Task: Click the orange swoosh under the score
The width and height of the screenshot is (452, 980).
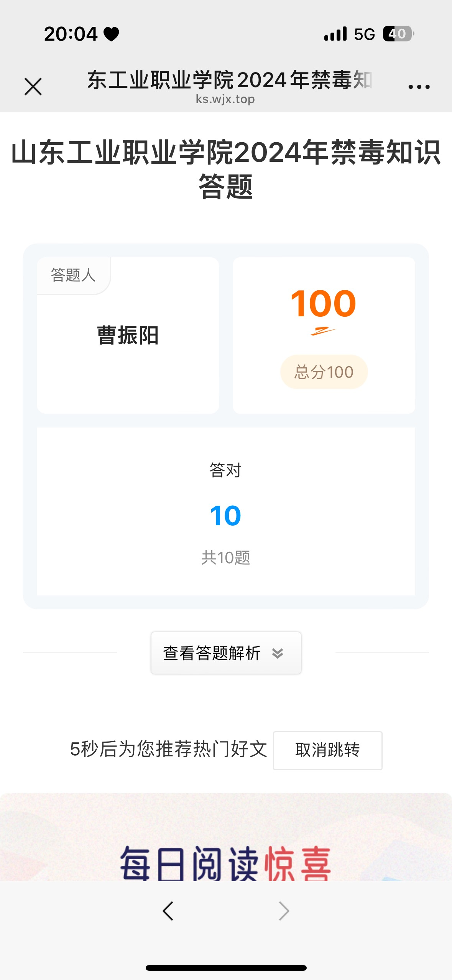Action: [x=323, y=331]
